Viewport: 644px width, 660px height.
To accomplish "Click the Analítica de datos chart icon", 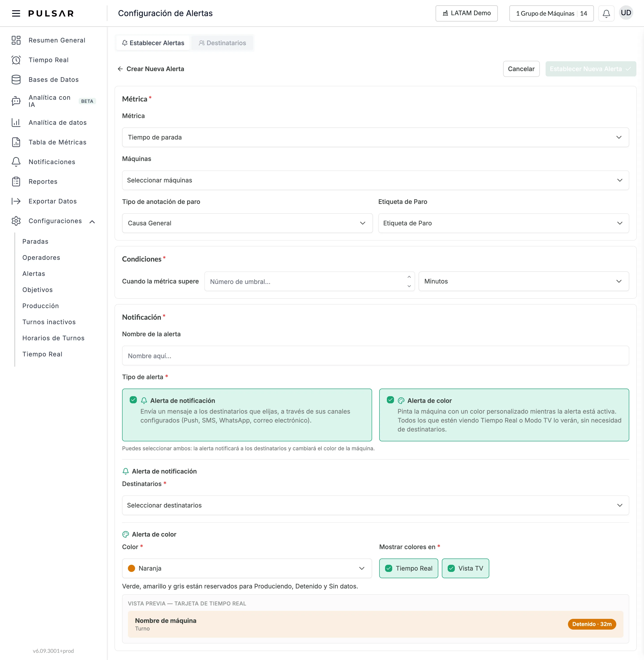I will point(16,122).
